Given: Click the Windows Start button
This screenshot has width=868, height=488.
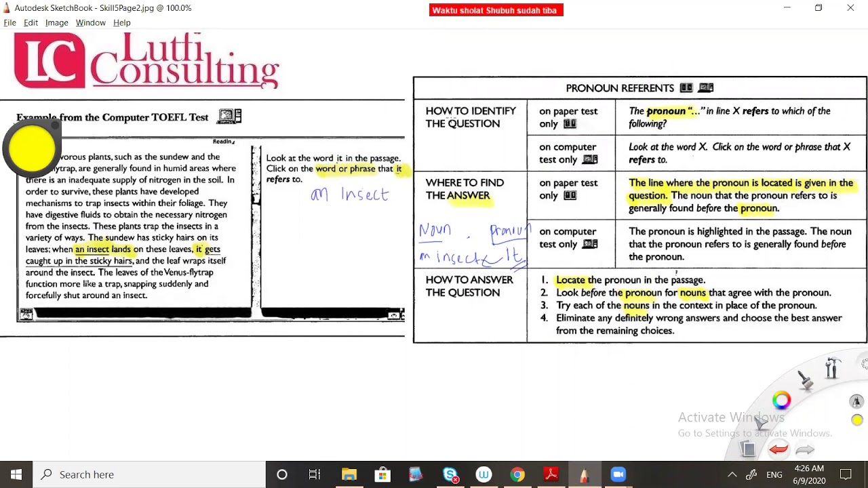Looking at the screenshot, I should [16, 474].
